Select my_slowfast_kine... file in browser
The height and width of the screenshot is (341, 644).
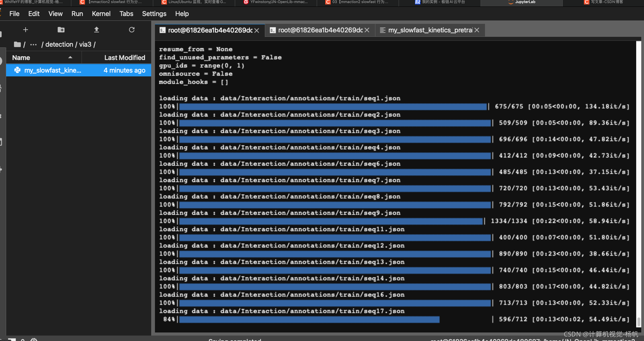pos(78,70)
